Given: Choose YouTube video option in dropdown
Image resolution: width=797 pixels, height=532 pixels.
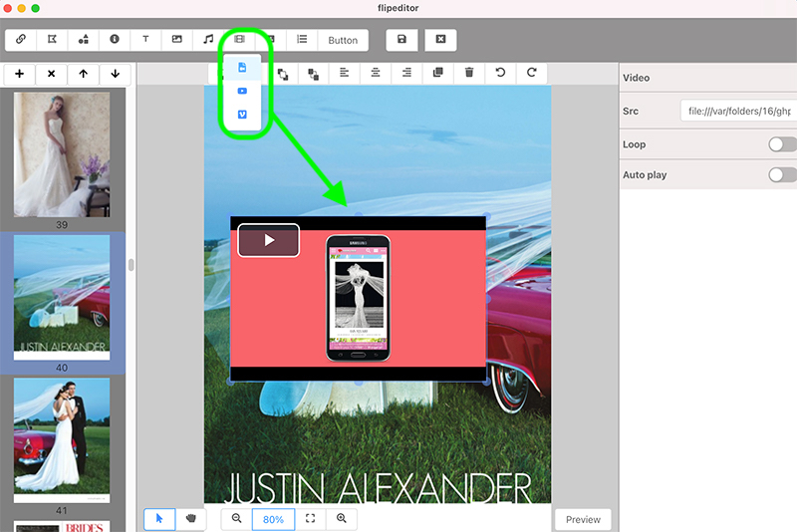Looking at the screenshot, I should (x=242, y=91).
